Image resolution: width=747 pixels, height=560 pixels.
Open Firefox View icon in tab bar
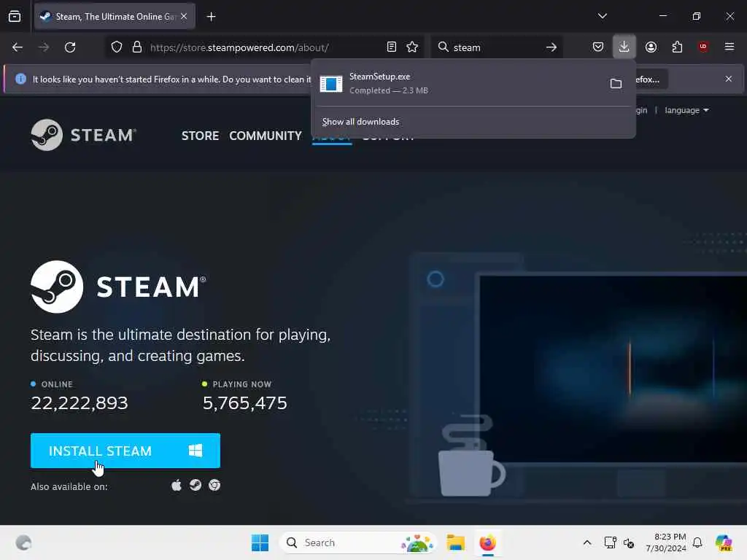pyautogui.click(x=15, y=16)
